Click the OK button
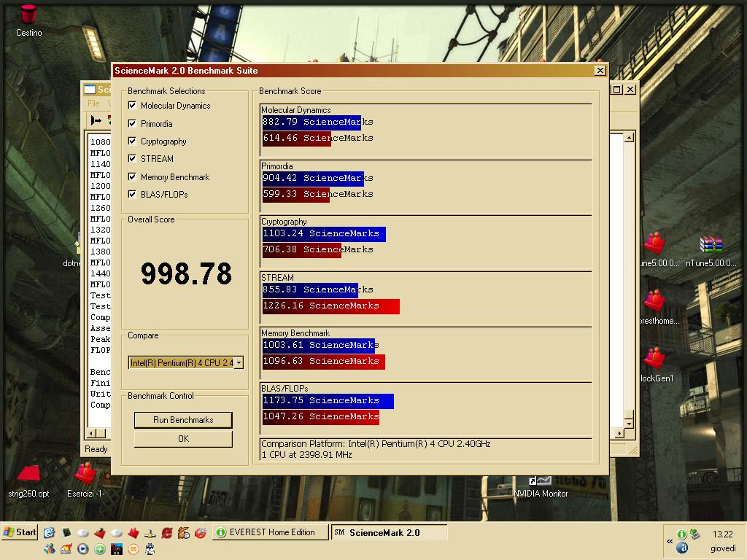This screenshot has width=747, height=560. pyautogui.click(x=183, y=438)
